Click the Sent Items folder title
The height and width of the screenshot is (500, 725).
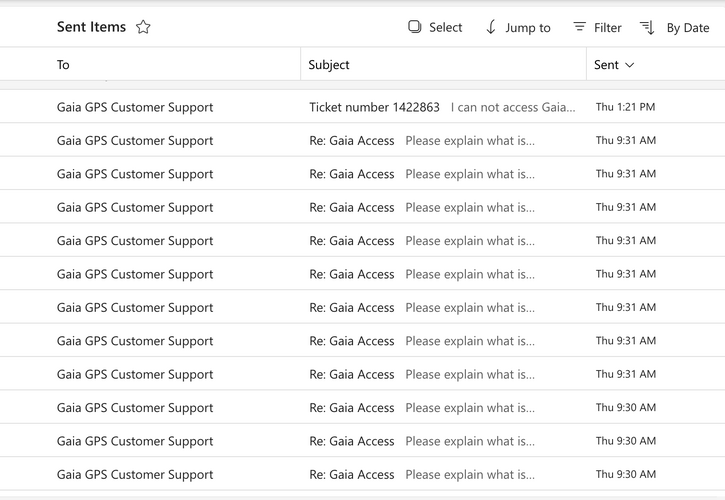(92, 27)
